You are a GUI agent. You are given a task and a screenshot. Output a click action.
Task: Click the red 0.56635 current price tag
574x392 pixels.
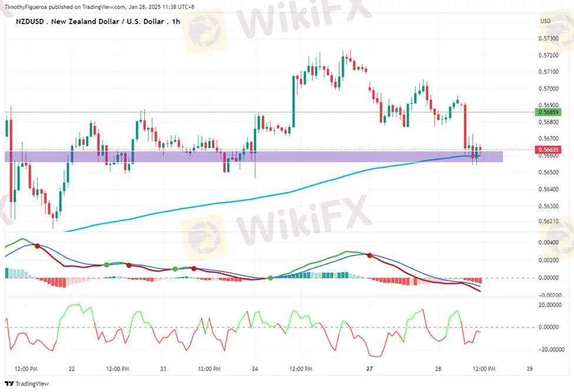pos(548,150)
